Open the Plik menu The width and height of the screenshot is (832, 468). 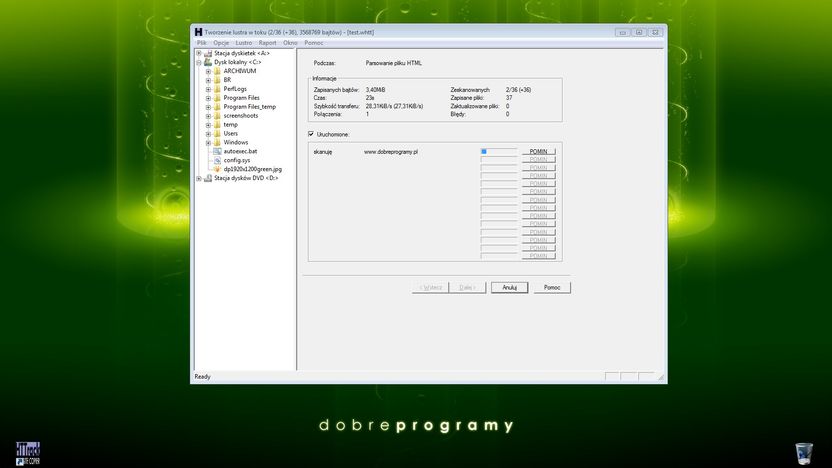tap(202, 43)
